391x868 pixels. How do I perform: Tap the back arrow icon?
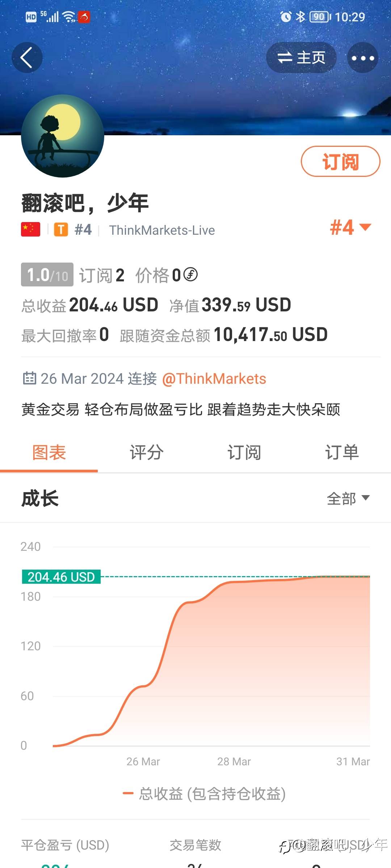pyautogui.click(x=27, y=58)
